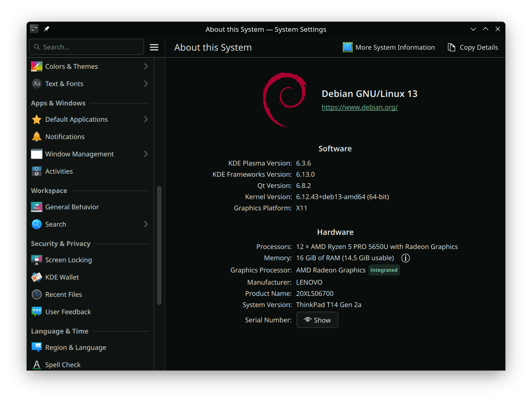
Task: Expand the Text & Fonts chevron
Action: coord(146,83)
